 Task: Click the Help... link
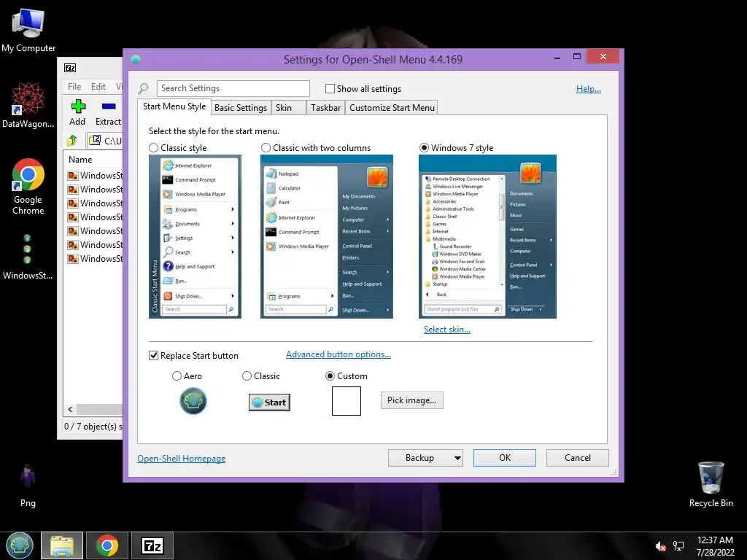[x=589, y=88]
